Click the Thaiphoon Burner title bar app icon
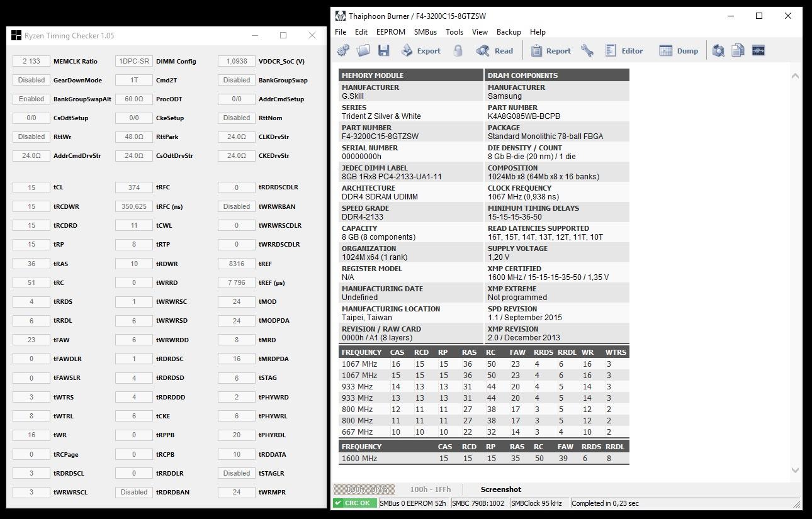This screenshot has width=812, height=519. 341,16
